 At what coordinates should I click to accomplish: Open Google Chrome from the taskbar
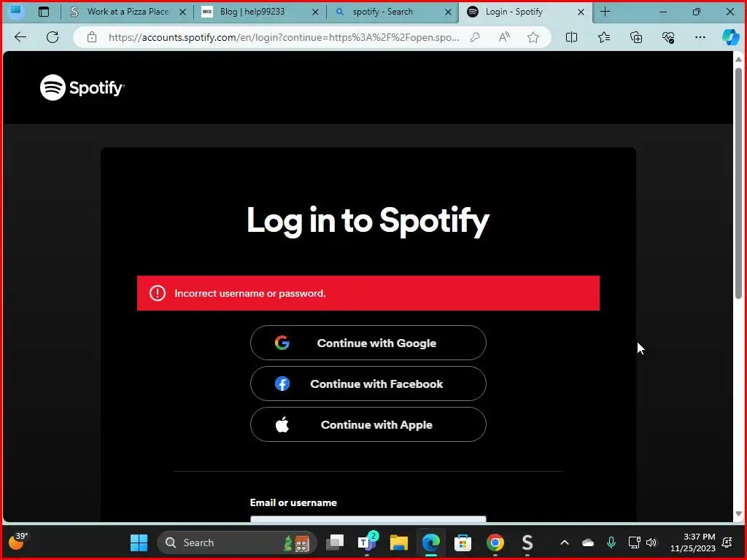tap(495, 542)
